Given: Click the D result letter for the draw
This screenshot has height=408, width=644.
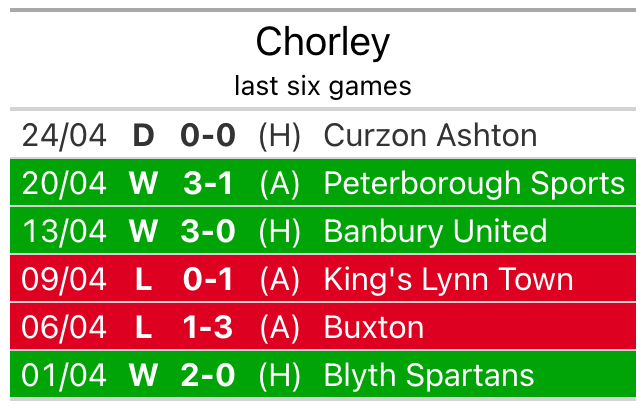Looking at the screenshot, I should pyautogui.click(x=144, y=135).
